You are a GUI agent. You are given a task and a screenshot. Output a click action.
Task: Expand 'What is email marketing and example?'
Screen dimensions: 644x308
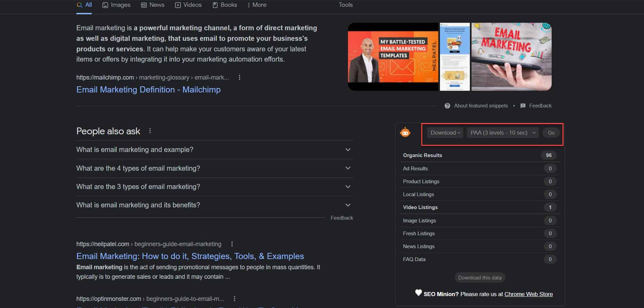click(x=347, y=150)
